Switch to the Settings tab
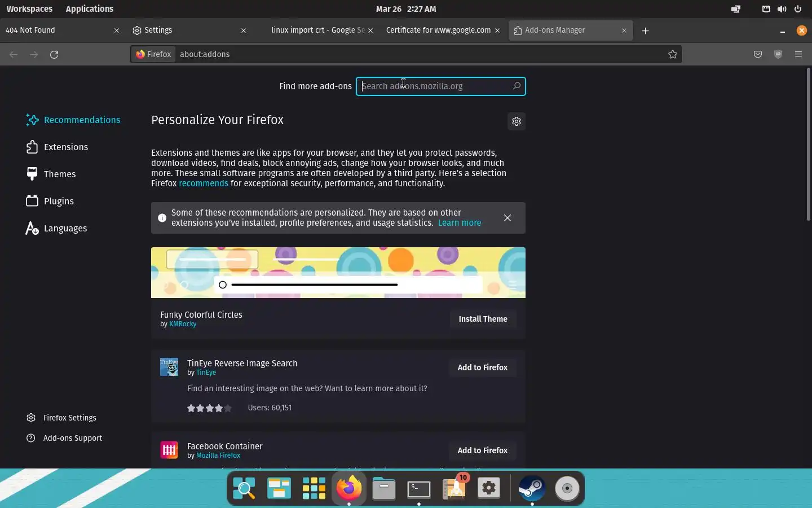 [x=189, y=30]
